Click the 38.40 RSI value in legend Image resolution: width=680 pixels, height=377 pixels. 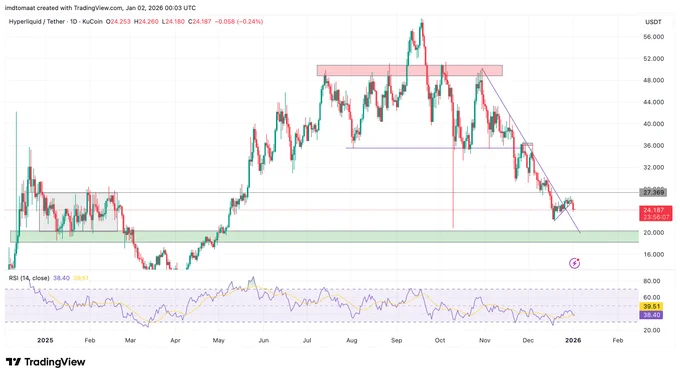click(x=61, y=278)
